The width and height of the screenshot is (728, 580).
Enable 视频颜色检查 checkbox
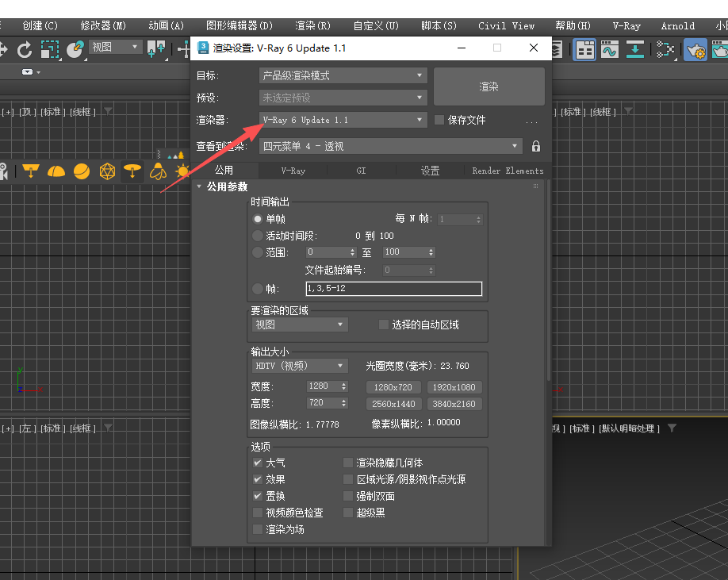[257, 513]
